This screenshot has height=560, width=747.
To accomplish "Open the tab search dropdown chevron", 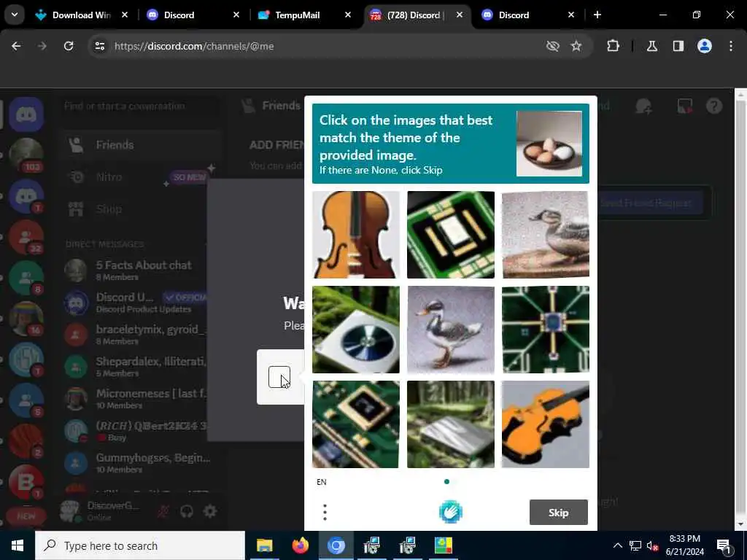I will (15, 15).
